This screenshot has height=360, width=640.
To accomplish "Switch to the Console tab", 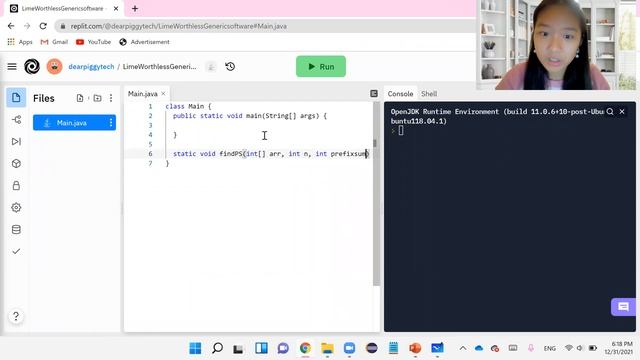I will (x=400, y=94).
